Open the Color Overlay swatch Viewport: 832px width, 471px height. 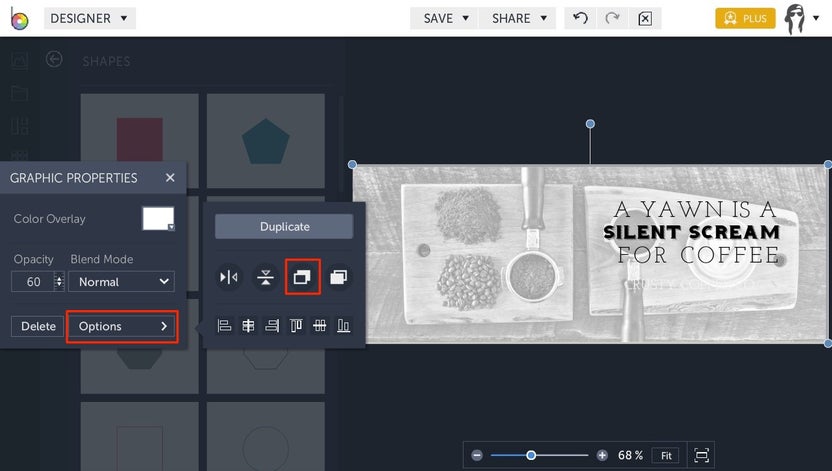(x=158, y=219)
